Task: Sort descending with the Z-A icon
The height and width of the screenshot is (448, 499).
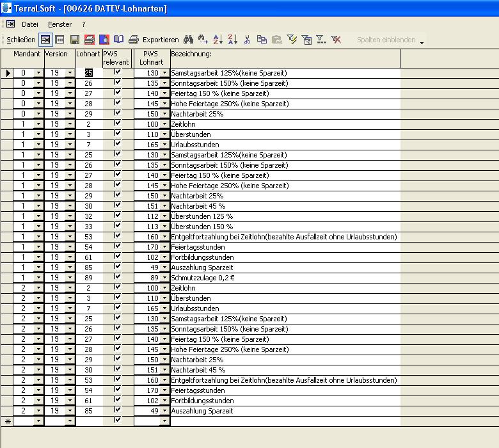Action: [x=232, y=40]
